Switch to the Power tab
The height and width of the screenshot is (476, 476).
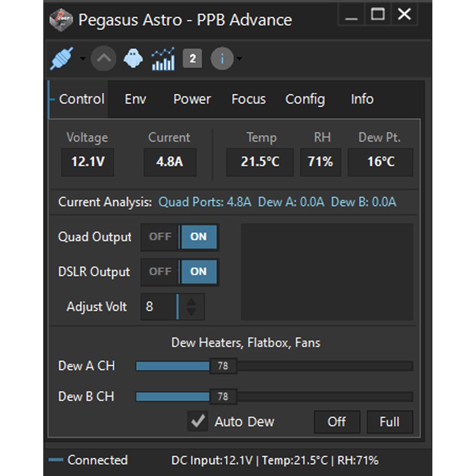(x=192, y=99)
